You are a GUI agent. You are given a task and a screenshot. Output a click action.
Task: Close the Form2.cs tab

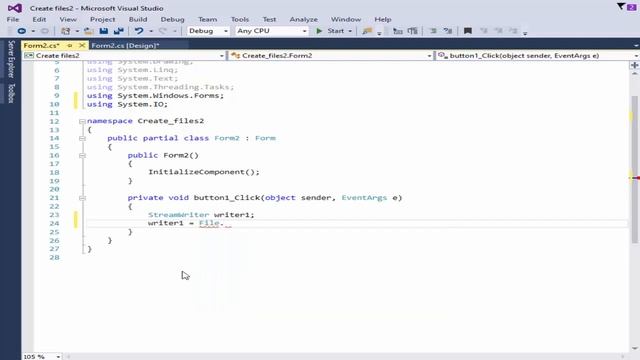click(x=82, y=45)
